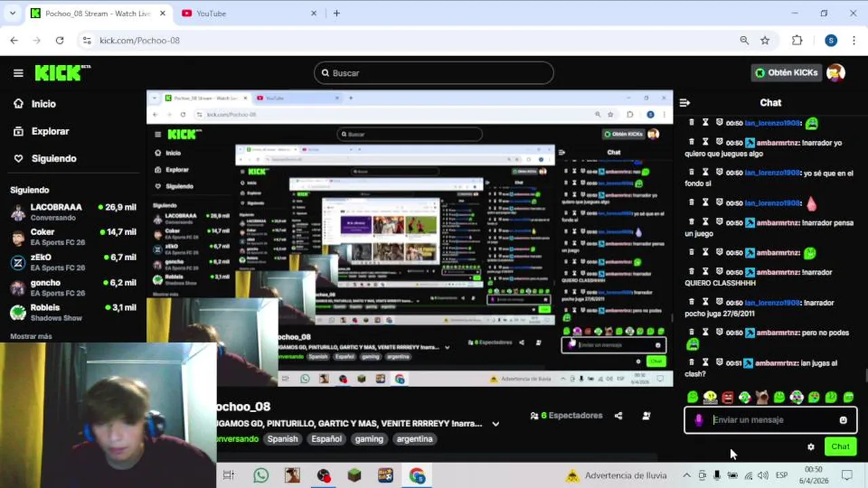868x488 pixels.
Task: Open WhatsApp from the taskbar
Action: pyautogui.click(x=261, y=476)
